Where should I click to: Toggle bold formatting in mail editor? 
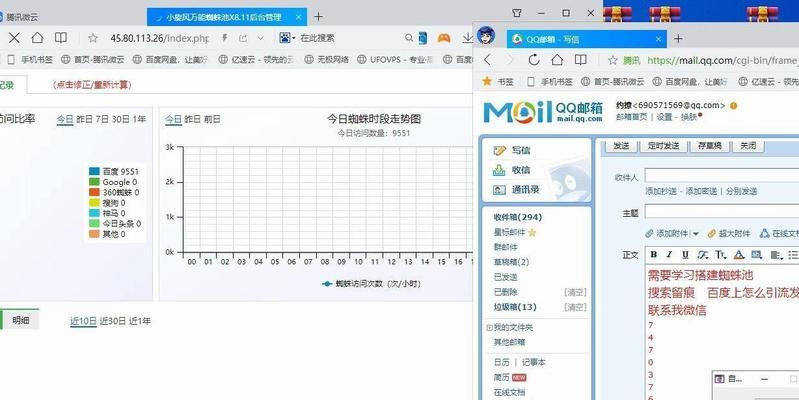[x=654, y=255]
